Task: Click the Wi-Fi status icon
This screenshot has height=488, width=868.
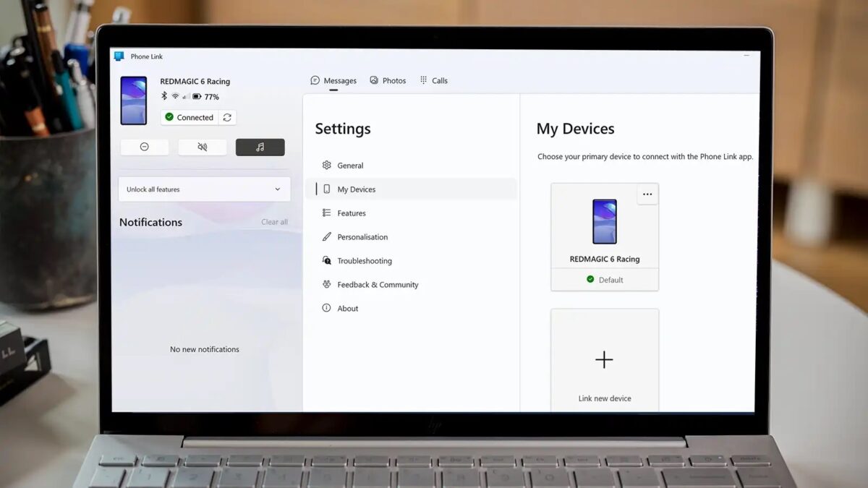Action: [x=175, y=96]
